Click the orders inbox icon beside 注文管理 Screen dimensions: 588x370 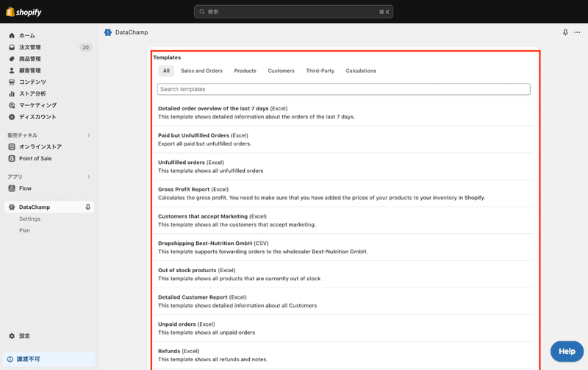click(x=12, y=47)
